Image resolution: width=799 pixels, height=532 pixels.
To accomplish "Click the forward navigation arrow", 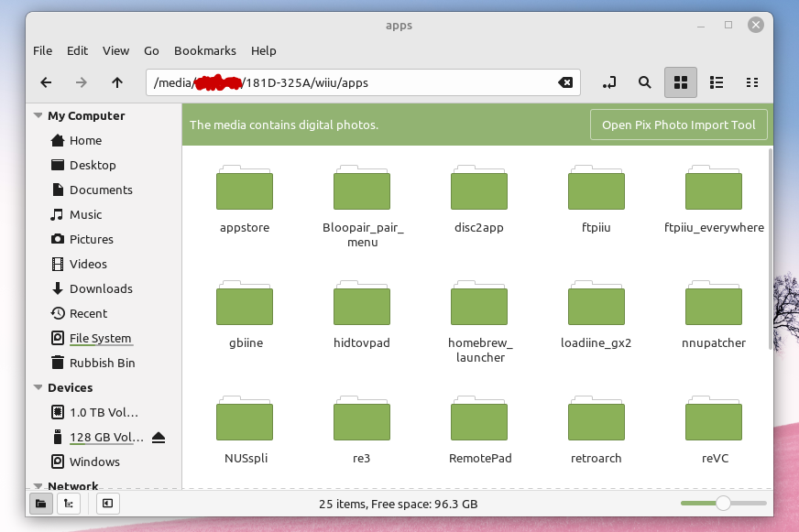I will click(81, 82).
